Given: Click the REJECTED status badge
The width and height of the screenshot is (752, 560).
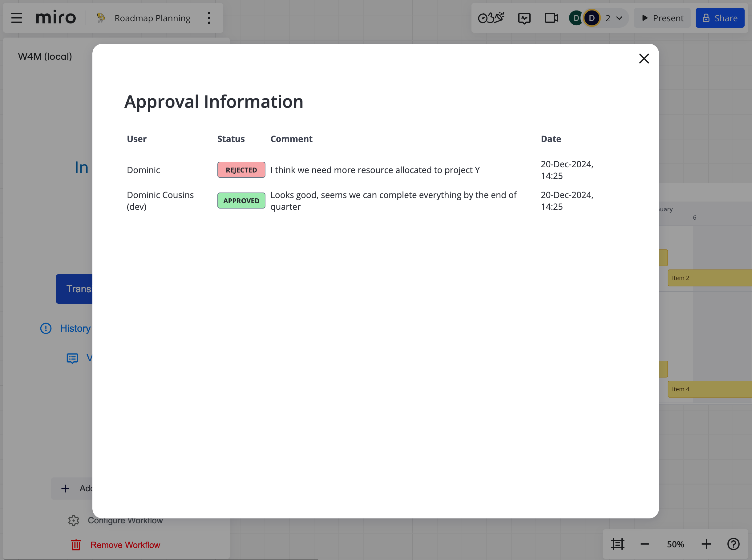Looking at the screenshot, I should click(x=241, y=170).
